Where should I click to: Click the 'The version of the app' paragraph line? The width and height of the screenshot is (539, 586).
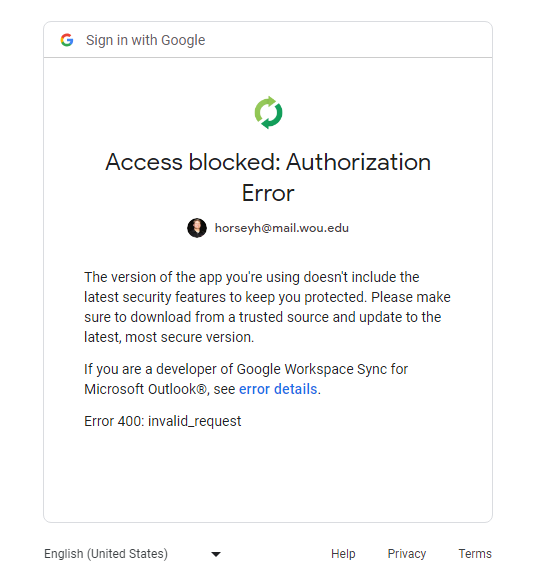pyautogui.click(x=252, y=277)
